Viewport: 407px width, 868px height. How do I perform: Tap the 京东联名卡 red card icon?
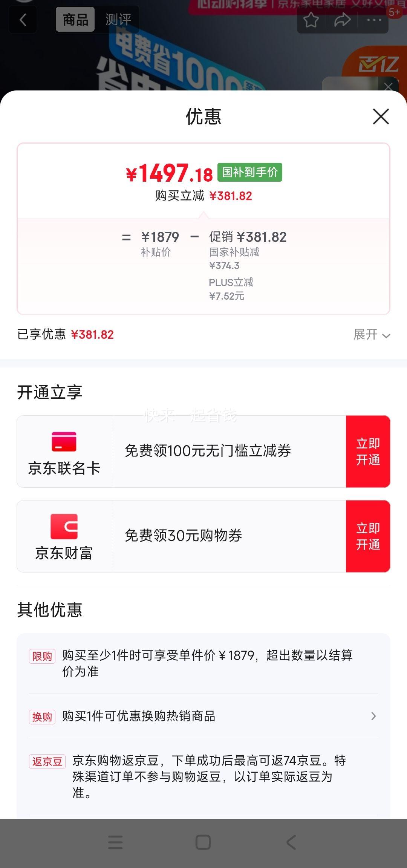[64, 442]
